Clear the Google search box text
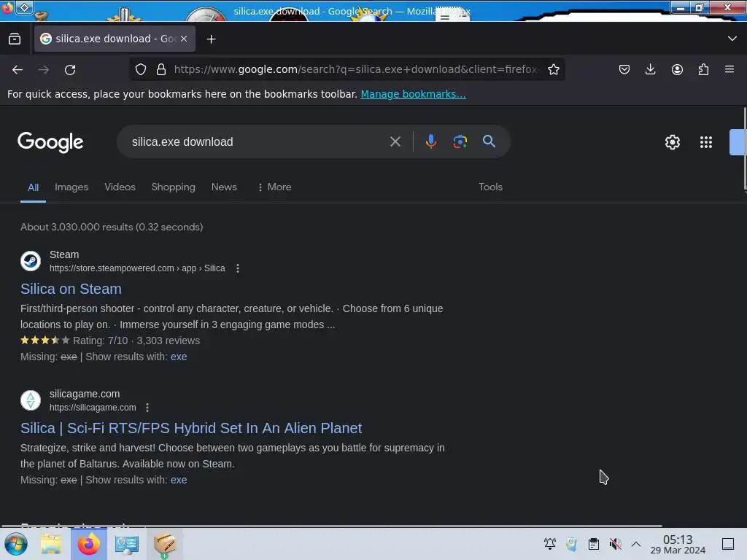 pyautogui.click(x=395, y=141)
